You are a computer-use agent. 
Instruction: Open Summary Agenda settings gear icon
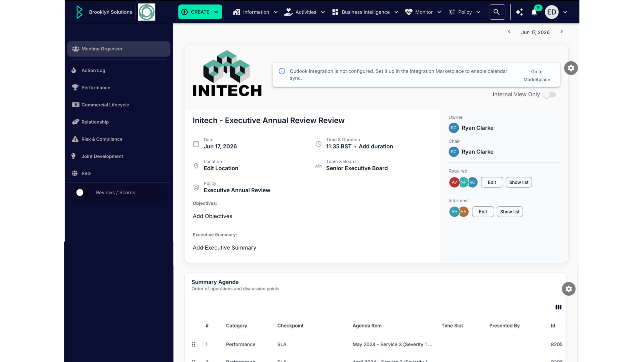coord(569,289)
